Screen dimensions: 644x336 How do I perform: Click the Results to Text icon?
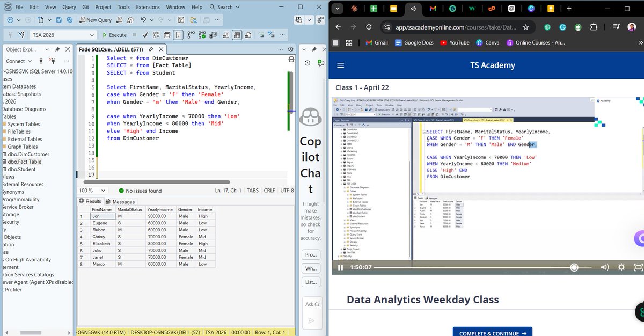click(225, 35)
